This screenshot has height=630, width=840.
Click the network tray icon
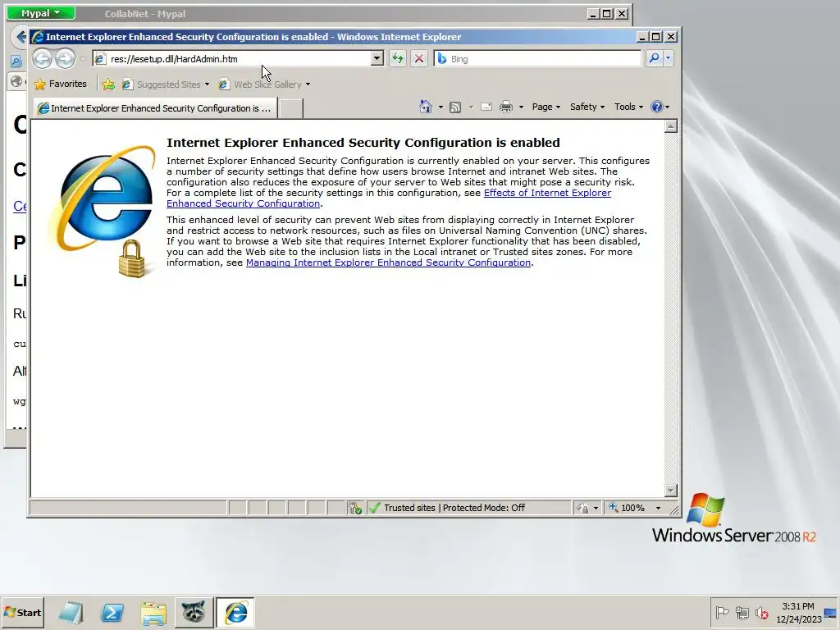[742, 612]
